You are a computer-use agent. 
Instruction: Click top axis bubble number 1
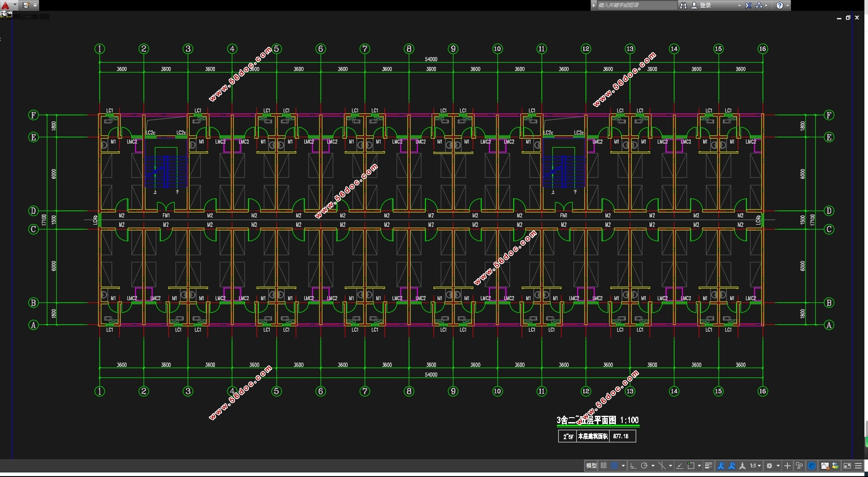click(99, 49)
